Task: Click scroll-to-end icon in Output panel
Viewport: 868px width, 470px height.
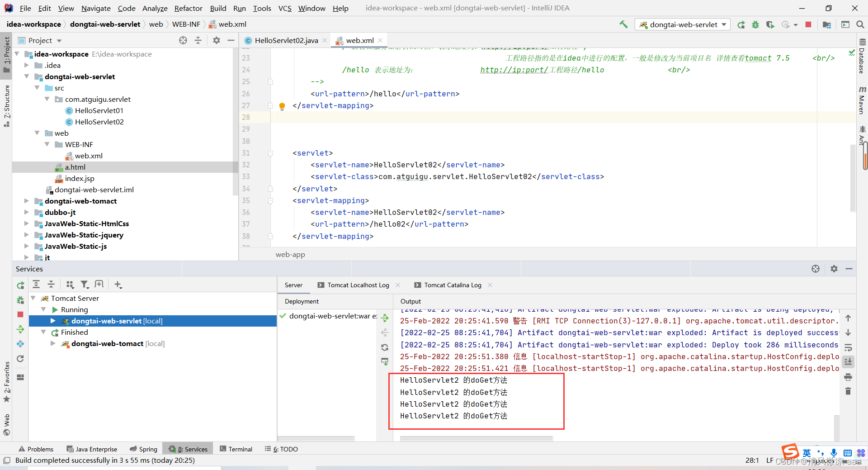Action: [x=848, y=361]
